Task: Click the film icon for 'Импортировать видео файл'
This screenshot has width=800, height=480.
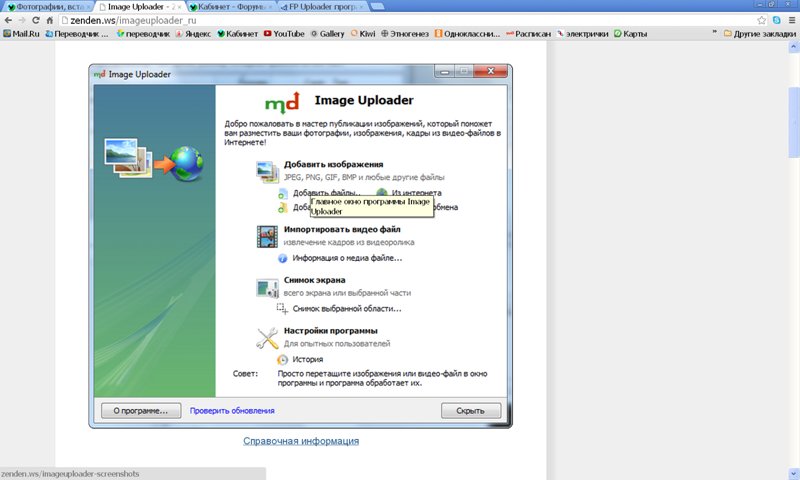Action: click(267, 236)
